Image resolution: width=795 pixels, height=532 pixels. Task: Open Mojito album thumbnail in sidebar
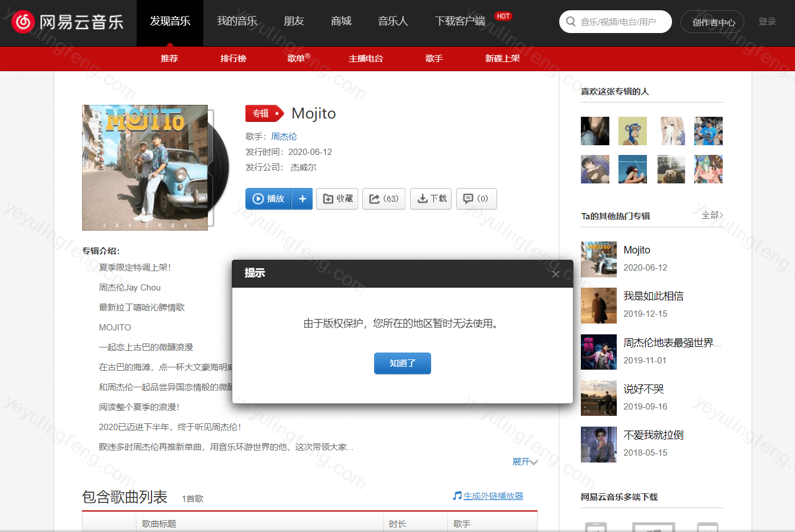[x=599, y=259]
